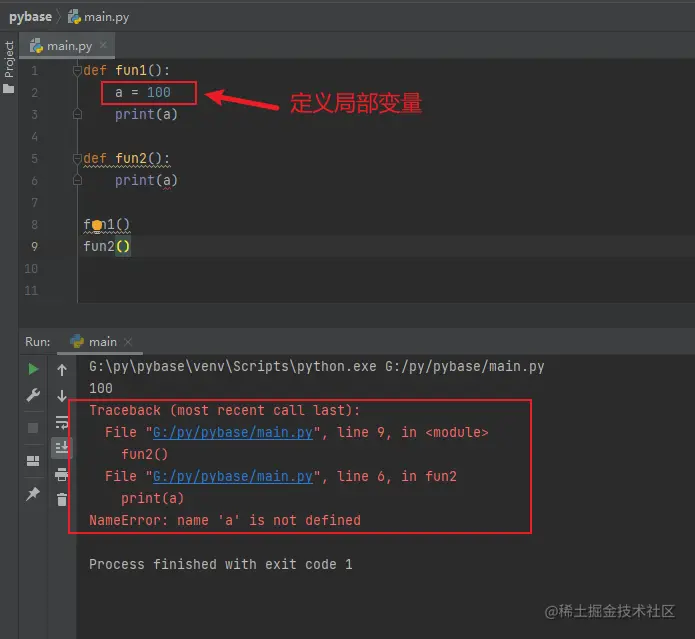Click the Restore Layout icon
This screenshot has height=639, width=695.
33,461
